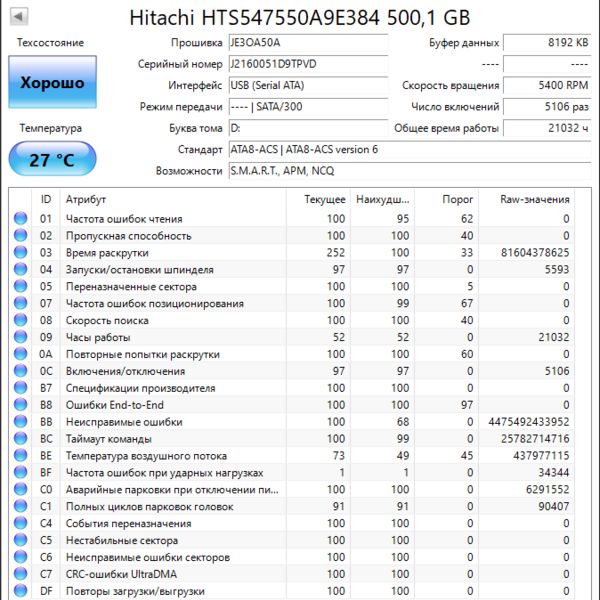Select serial number field J2160051D9TPVD
600x600 pixels.
308,64
